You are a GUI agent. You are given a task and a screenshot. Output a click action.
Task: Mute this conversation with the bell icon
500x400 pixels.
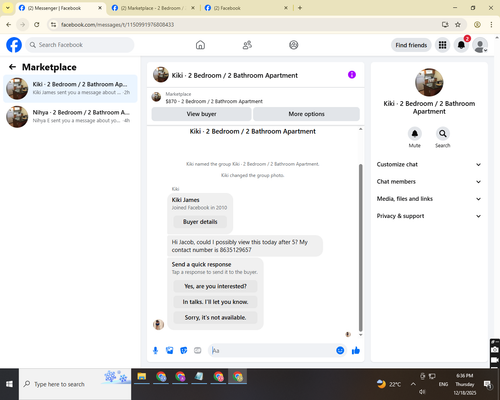click(415, 134)
